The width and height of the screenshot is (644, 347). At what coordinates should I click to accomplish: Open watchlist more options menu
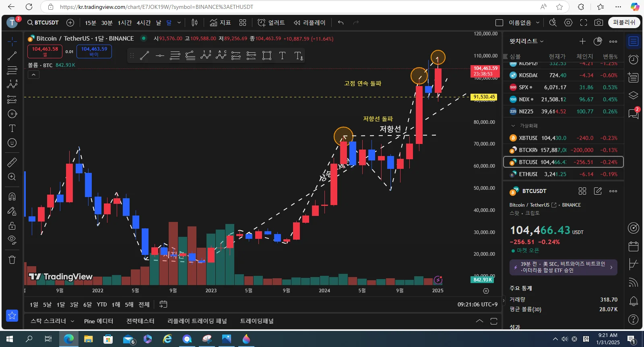click(x=613, y=41)
